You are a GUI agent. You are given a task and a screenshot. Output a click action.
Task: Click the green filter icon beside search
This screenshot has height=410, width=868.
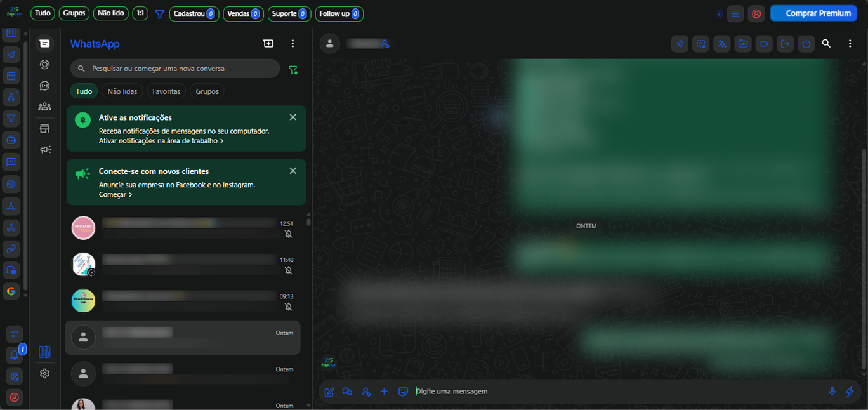(x=293, y=70)
